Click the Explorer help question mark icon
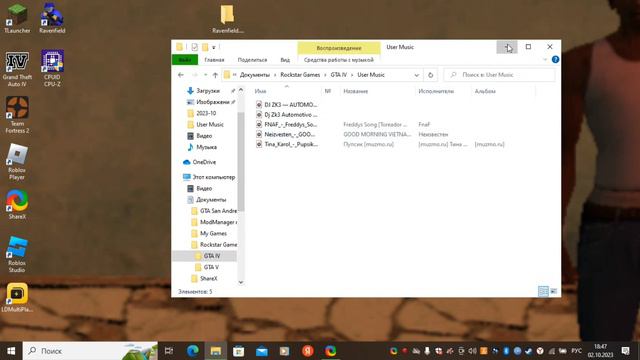 point(555,60)
